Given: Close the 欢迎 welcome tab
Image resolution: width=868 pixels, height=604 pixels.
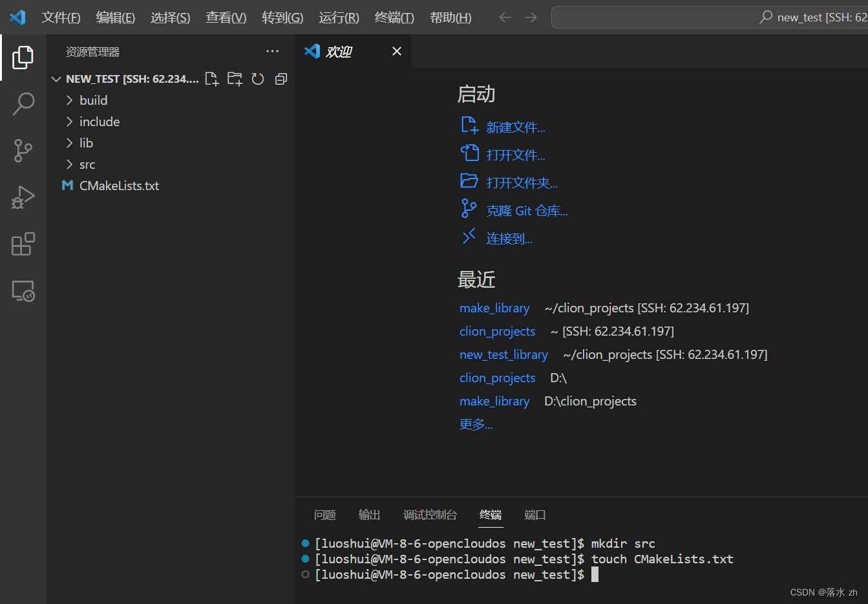Looking at the screenshot, I should pyautogui.click(x=397, y=51).
